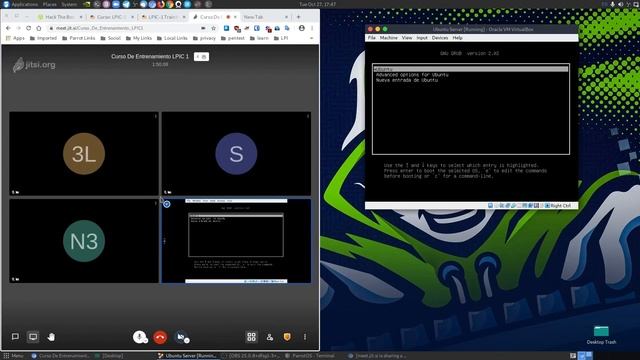
Task: Open the Local Links bookmarks folder
Action: click(172, 38)
